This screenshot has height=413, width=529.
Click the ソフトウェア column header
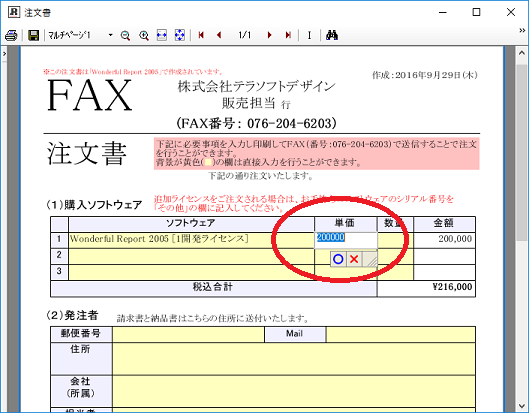tap(191, 224)
